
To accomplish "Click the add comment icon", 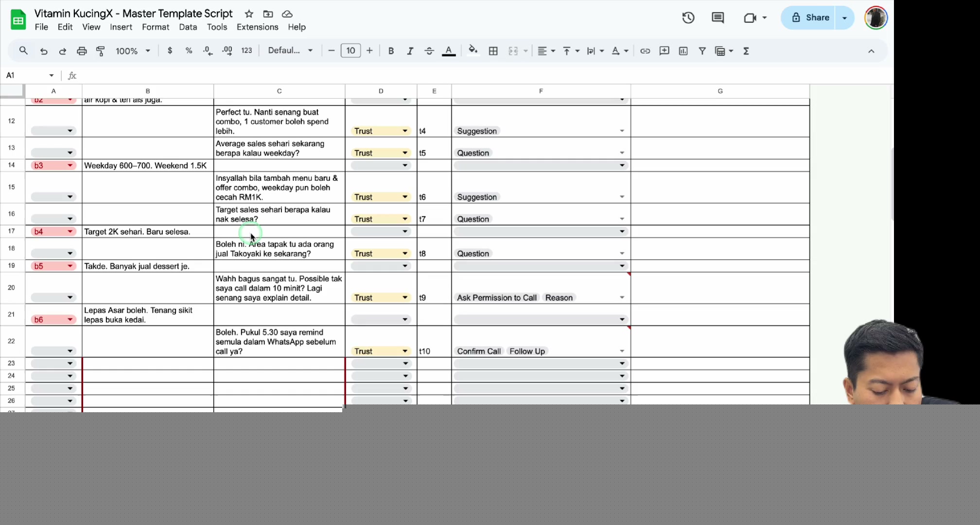I will coord(664,51).
